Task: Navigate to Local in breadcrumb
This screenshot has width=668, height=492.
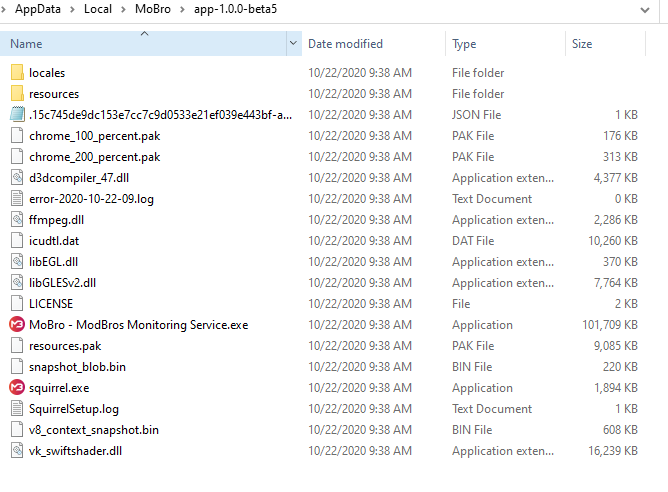Action: click(x=98, y=9)
